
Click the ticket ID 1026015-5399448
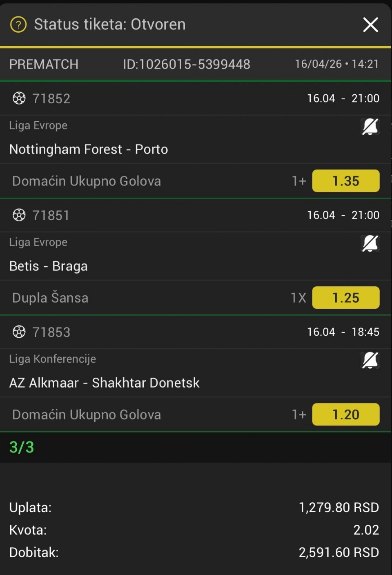pyautogui.click(x=187, y=64)
